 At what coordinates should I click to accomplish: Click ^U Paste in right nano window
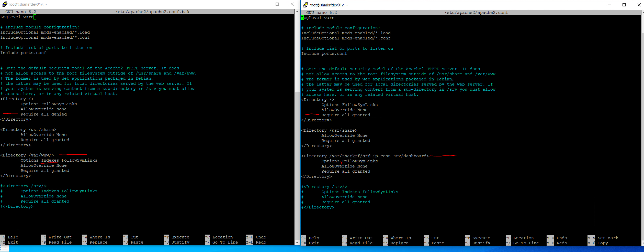[x=434, y=243]
